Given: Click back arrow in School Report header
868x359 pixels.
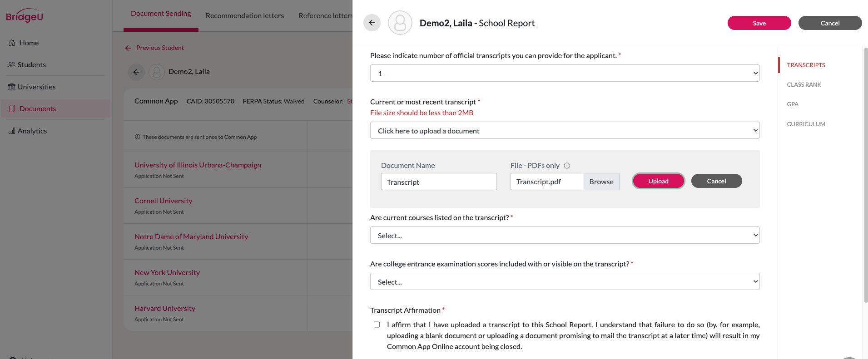Looking at the screenshot, I should click(372, 23).
